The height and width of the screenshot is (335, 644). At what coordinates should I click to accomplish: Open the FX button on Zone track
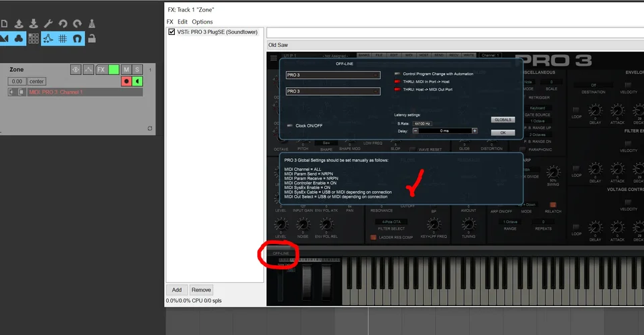click(101, 70)
